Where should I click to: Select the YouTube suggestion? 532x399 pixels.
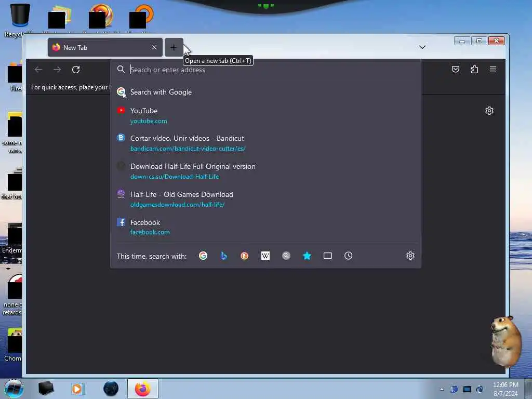[x=265, y=116]
